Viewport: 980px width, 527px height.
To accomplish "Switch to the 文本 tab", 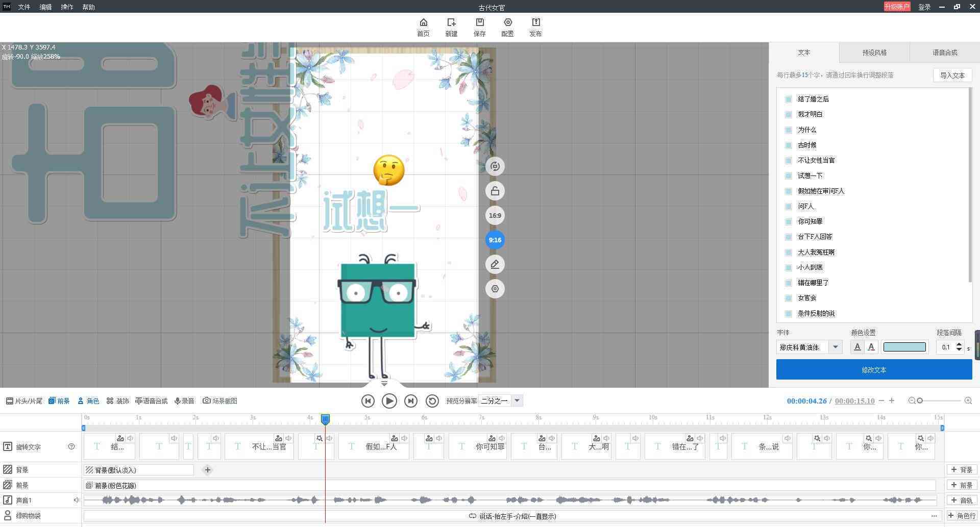I will (804, 53).
